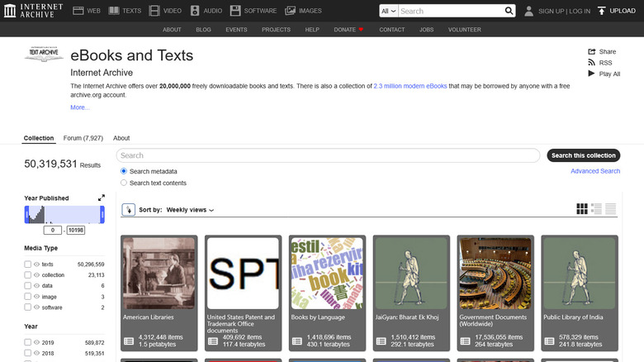Switch to compact list view
The image size is (644, 362).
[x=611, y=209]
